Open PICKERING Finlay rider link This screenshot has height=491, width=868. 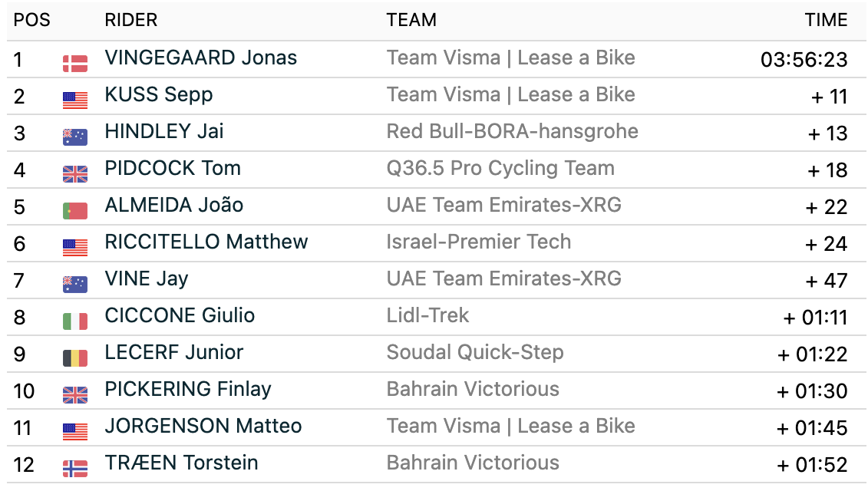187,390
